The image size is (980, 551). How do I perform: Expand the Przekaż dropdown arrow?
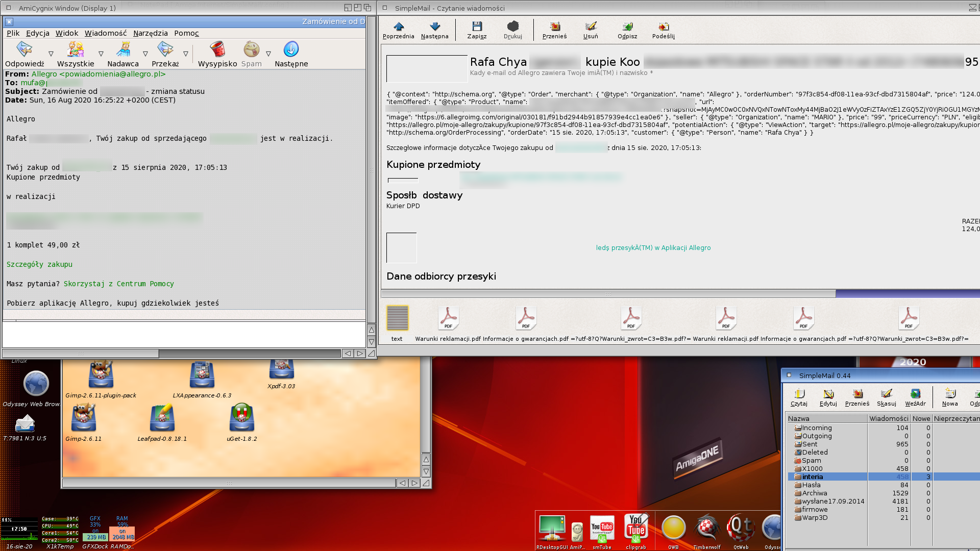[x=186, y=54]
